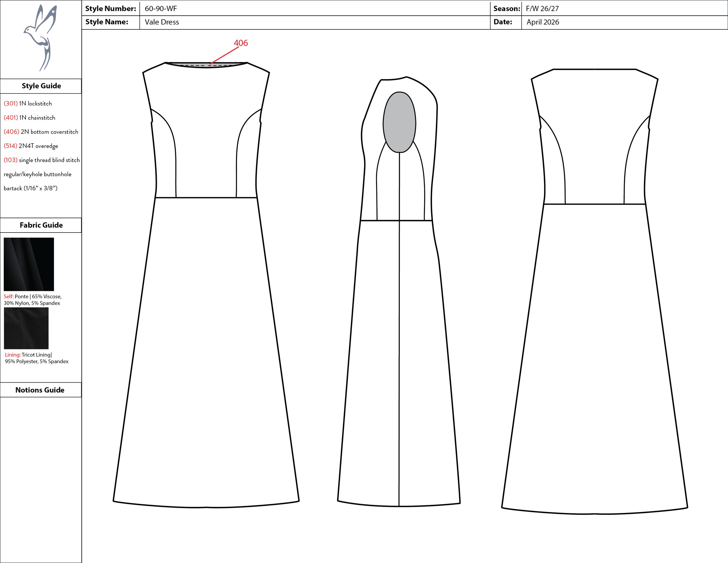
Task: Select the (103) single thread blind stitch entry
Action: (42, 160)
